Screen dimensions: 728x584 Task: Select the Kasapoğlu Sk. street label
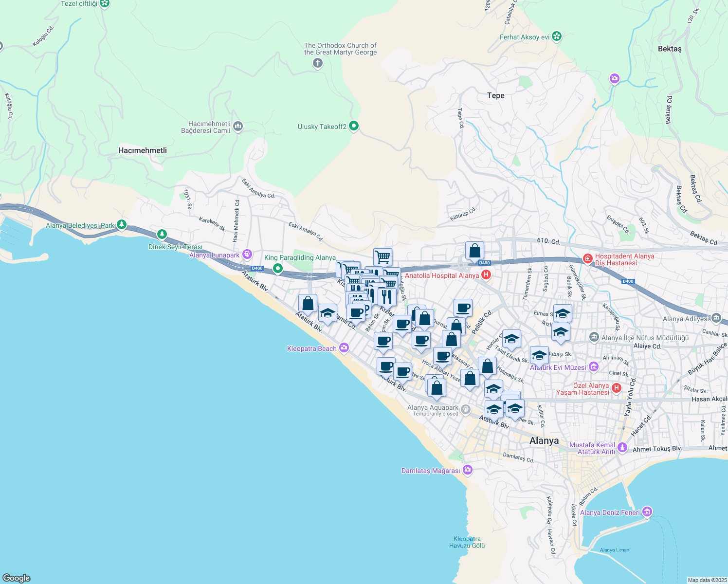611,316
